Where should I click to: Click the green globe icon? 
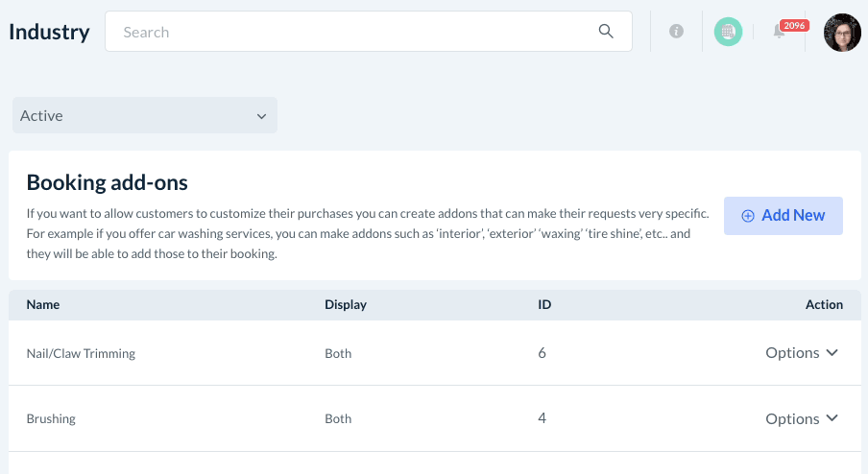coord(728,32)
